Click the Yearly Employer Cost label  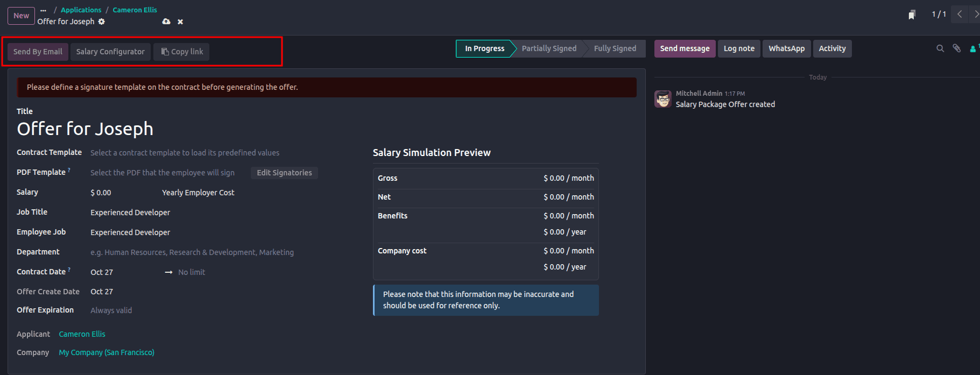(198, 193)
